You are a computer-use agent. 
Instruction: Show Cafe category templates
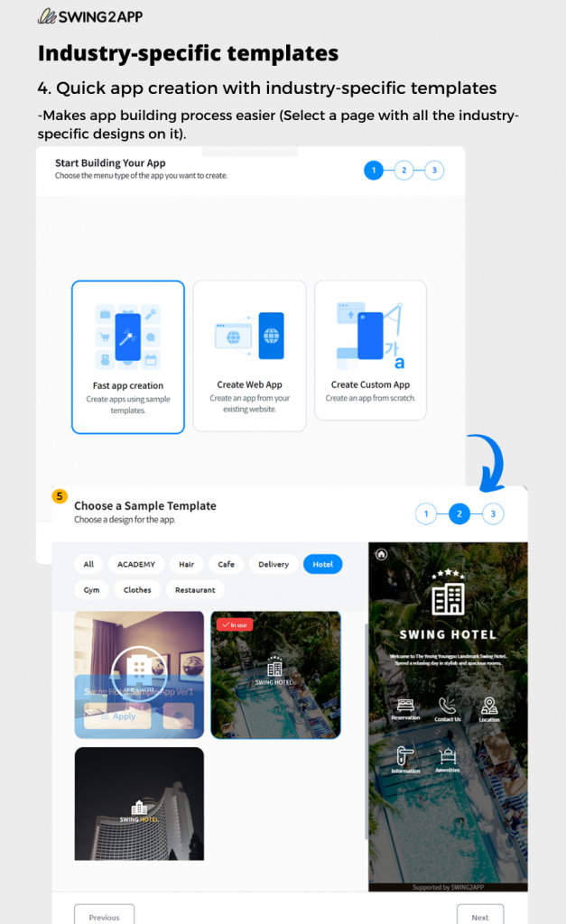pos(226,564)
